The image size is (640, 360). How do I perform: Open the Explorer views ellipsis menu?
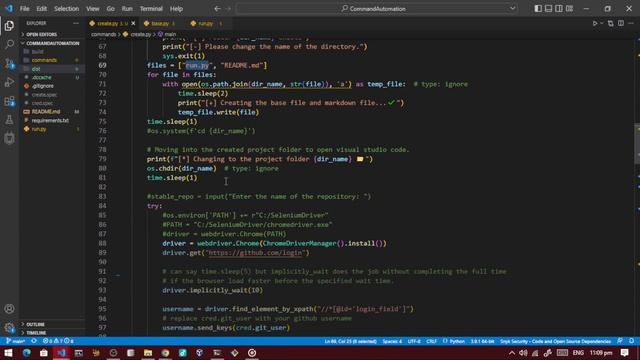click(x=76, y=24)
